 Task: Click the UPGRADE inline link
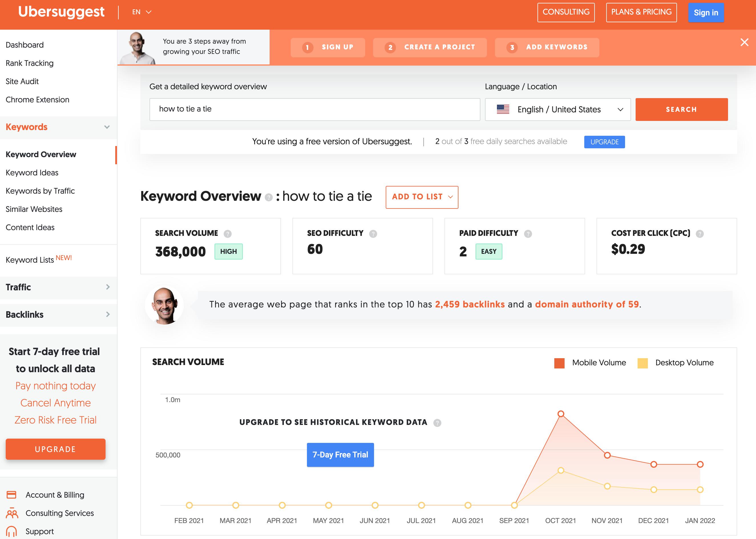605,141
